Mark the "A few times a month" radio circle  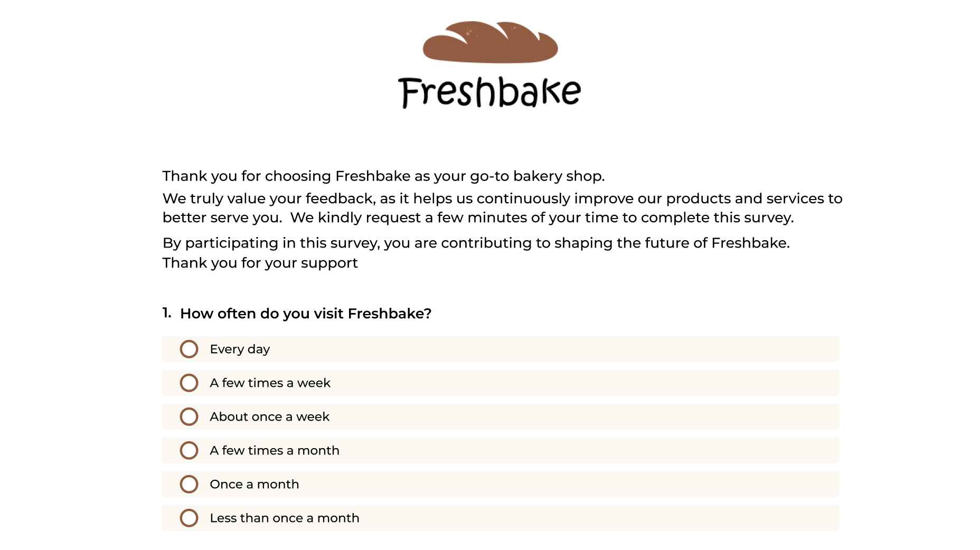[x=189, y=450]
